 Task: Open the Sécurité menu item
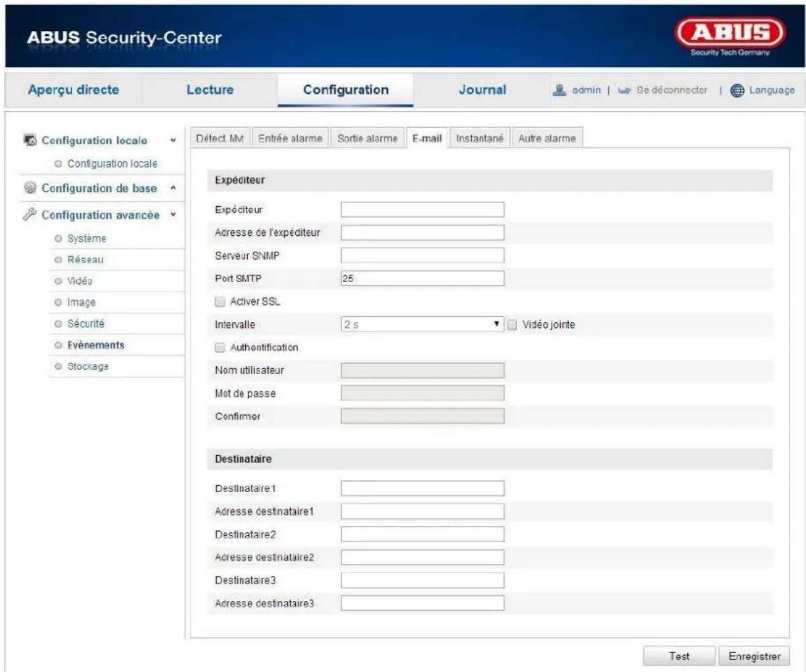(86, 323)
